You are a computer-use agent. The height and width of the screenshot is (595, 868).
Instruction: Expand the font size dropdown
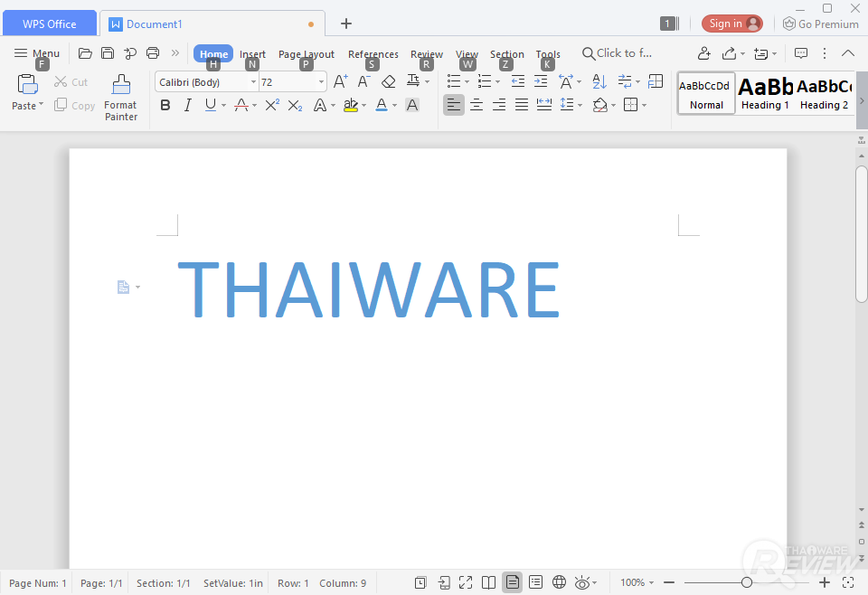coord(320,82)
